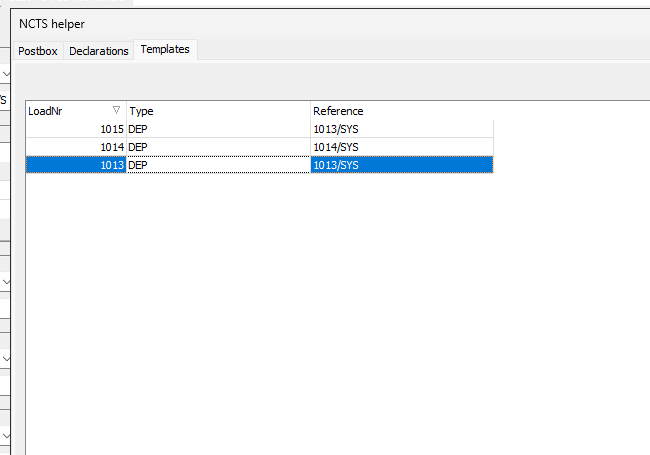Expand the bottommost dropdown arrow at left edge
The height and width of the screenshot is (455, 650).
tap(5, 436)
